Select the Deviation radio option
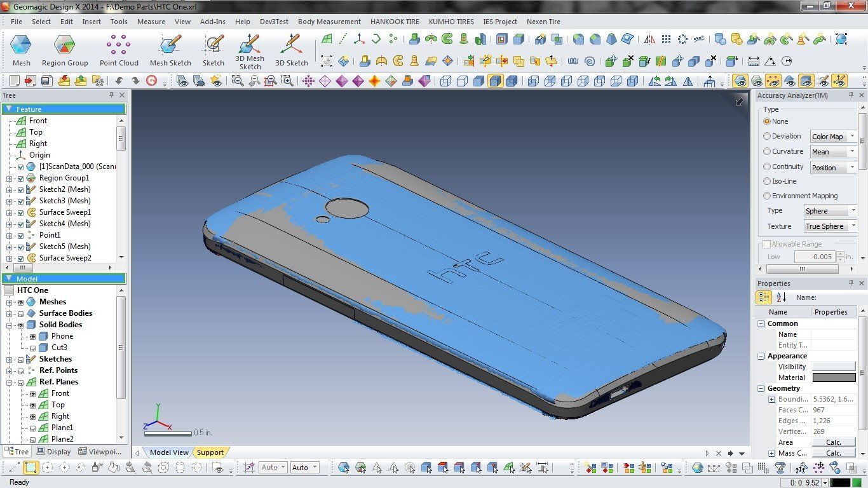Screen dimensions: 868x488 pos(767,136)
